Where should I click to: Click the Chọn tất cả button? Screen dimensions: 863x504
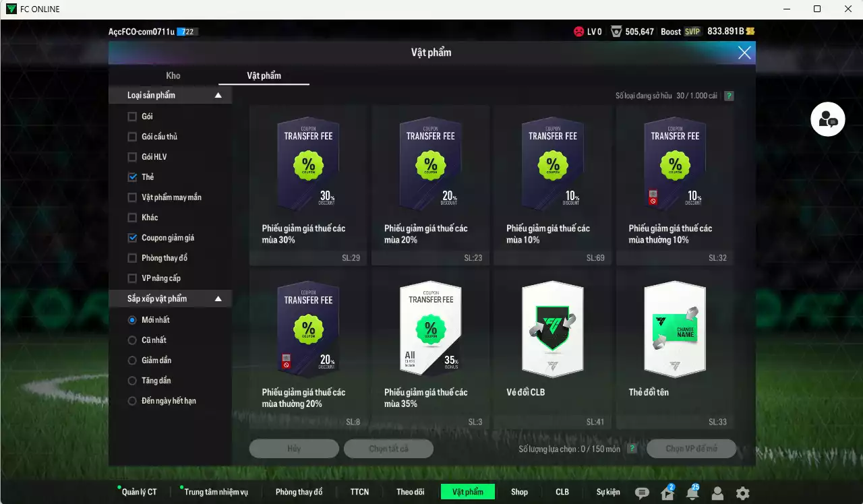(x=388, y=448)
